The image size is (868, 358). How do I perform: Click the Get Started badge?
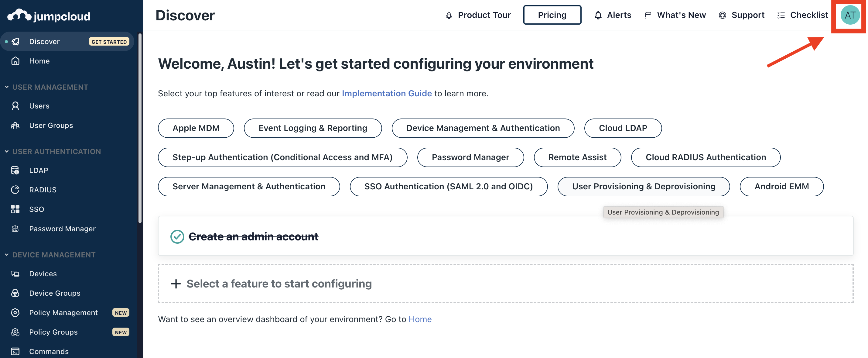click(x=109, y=41)
